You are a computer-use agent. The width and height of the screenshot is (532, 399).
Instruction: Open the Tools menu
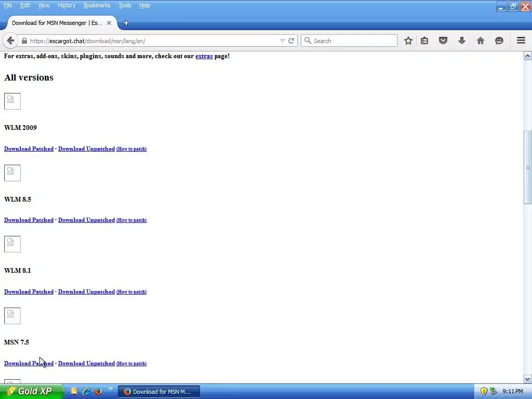(x=125, y=5)
